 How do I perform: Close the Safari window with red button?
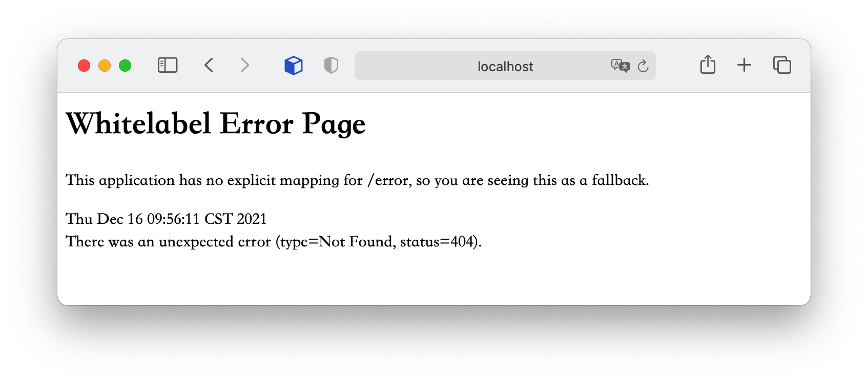tap(84, 66)
